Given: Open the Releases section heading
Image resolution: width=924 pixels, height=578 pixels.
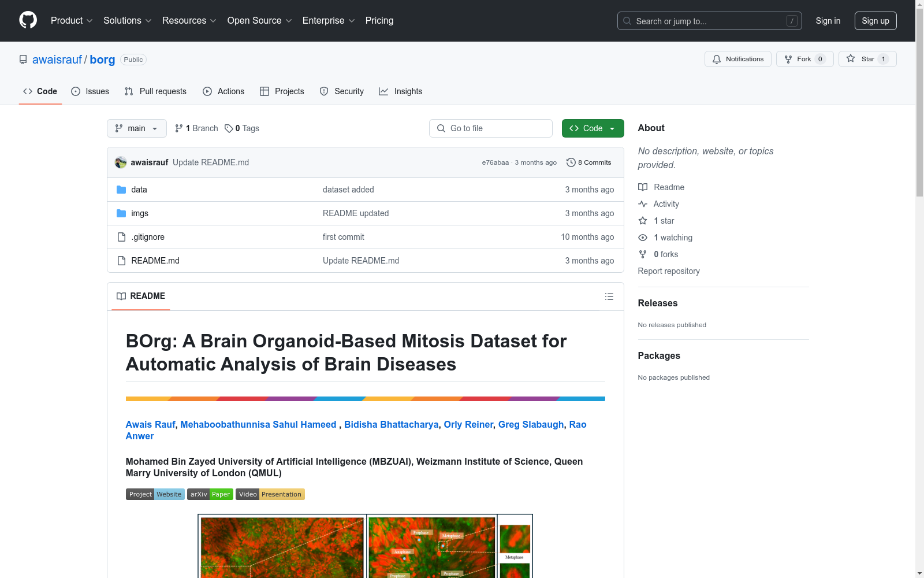Looking at the screenshot, I should click(x=658, y=303).
